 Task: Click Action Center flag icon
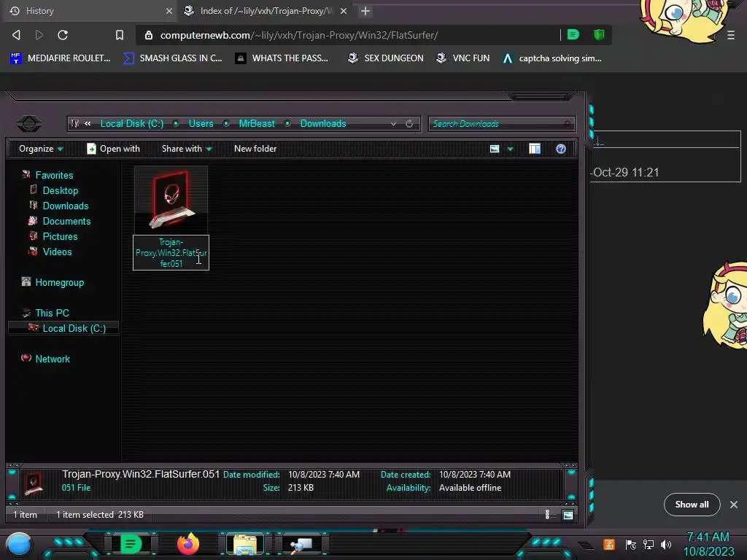click(x=631, y=544)
